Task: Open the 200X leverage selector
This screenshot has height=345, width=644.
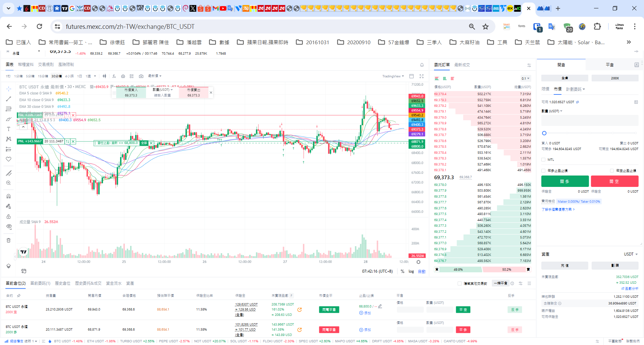Action: click(615, 78)
